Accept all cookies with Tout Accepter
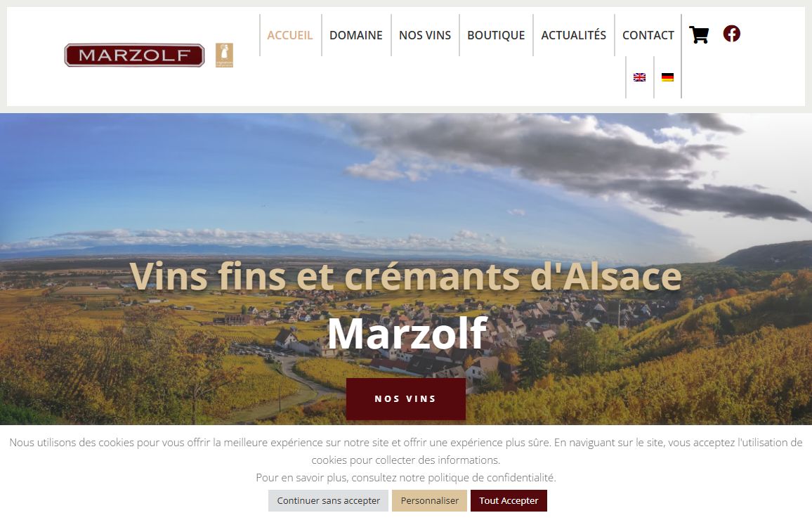The width and height of the screenshot is (812, 520). coord(509,501)
